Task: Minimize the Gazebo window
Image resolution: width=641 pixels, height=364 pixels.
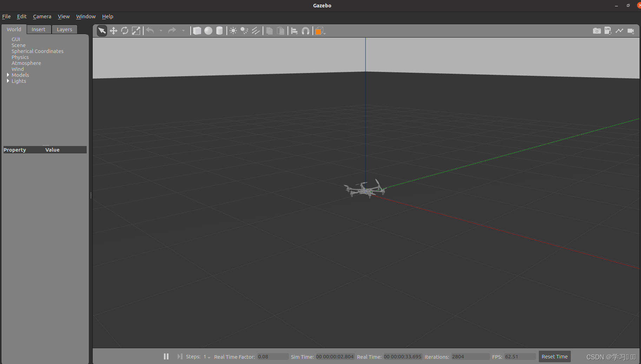Action: [616, 6]
